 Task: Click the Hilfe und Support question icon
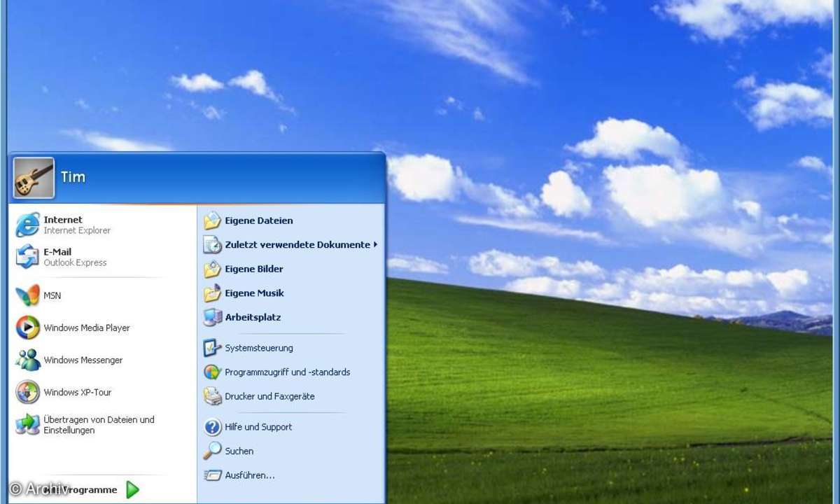tap(212, 427)
